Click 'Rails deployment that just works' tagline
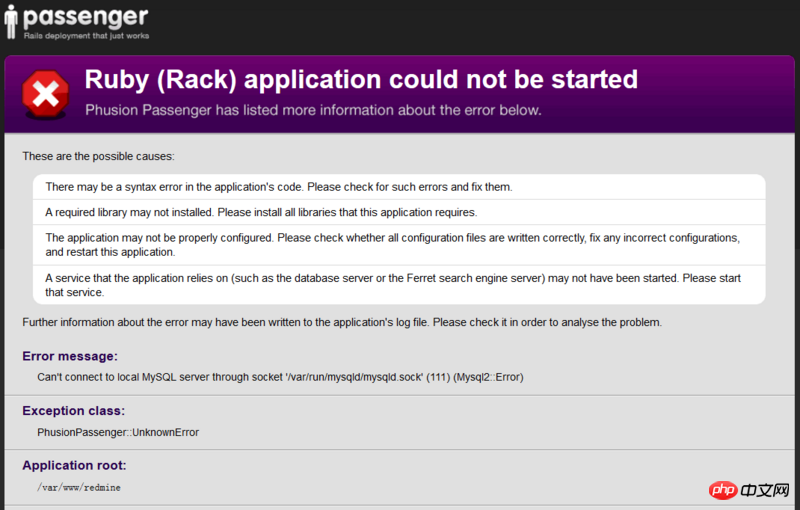This screenshot has width=800, height=510. click(x=86, y=36)
